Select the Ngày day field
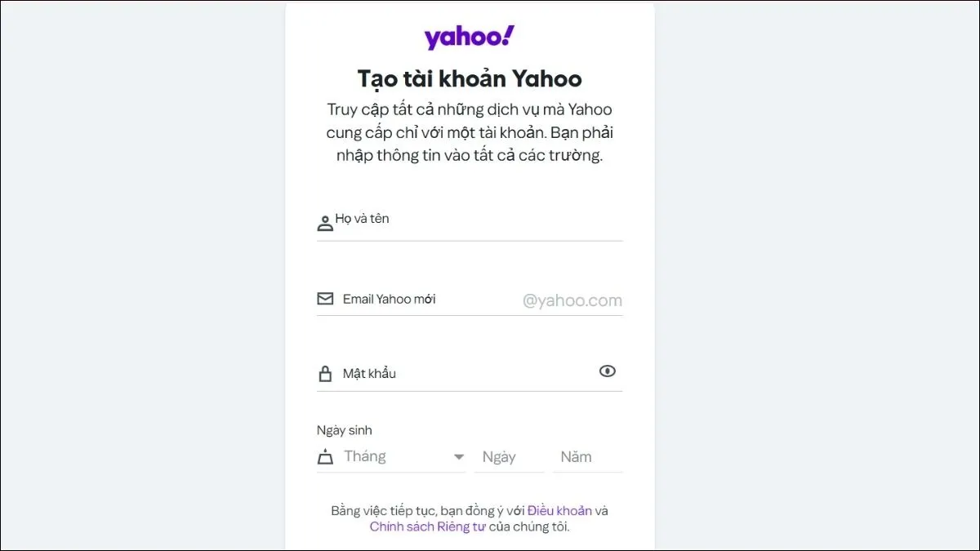The image size is (980, 551). click(508, 457)
